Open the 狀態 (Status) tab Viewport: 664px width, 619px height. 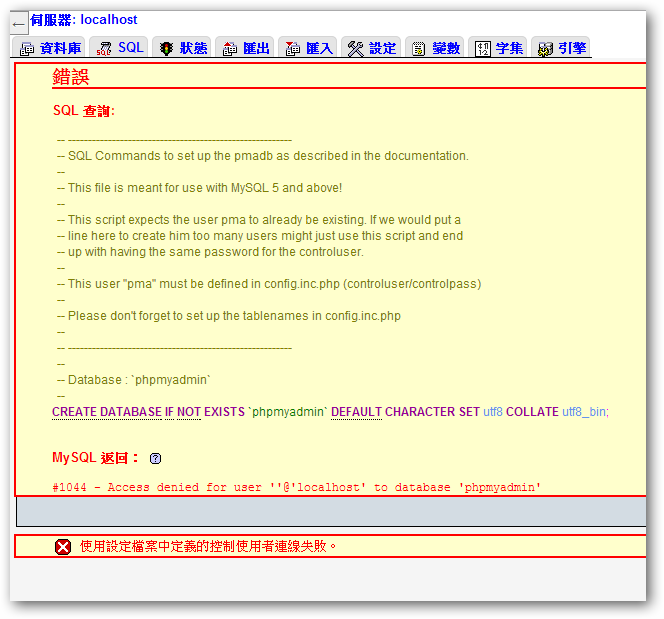coord(182,48)
